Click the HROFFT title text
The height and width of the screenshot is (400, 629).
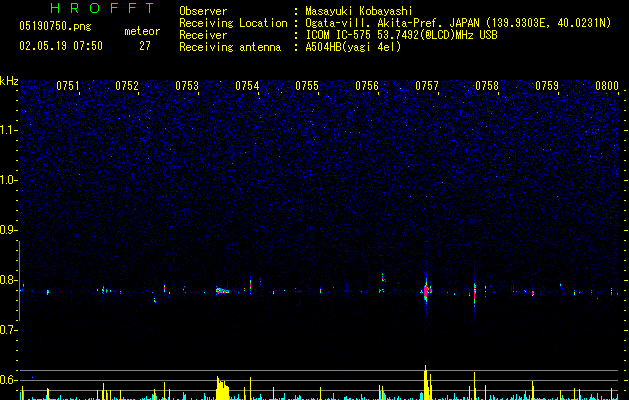pos(103,8)
